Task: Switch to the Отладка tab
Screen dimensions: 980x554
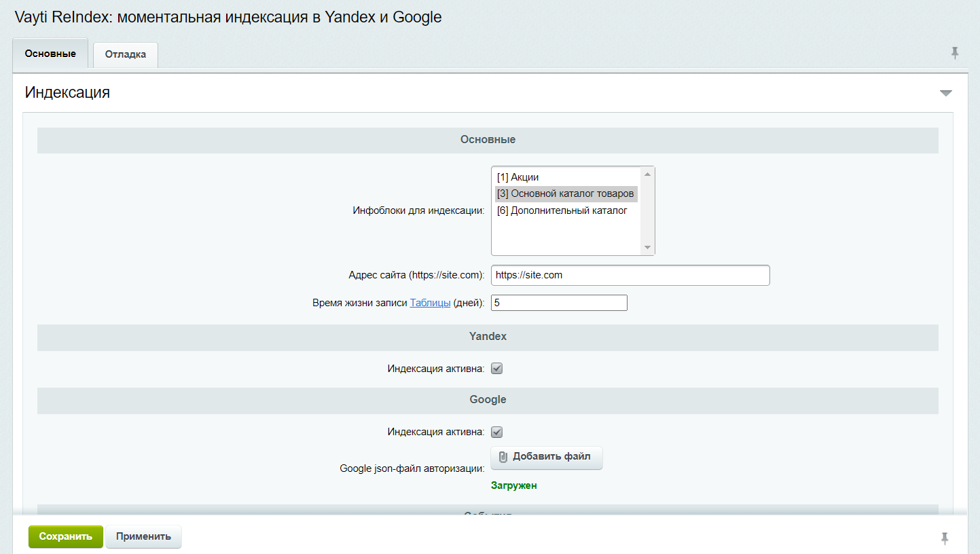Action: pos(126,54)
